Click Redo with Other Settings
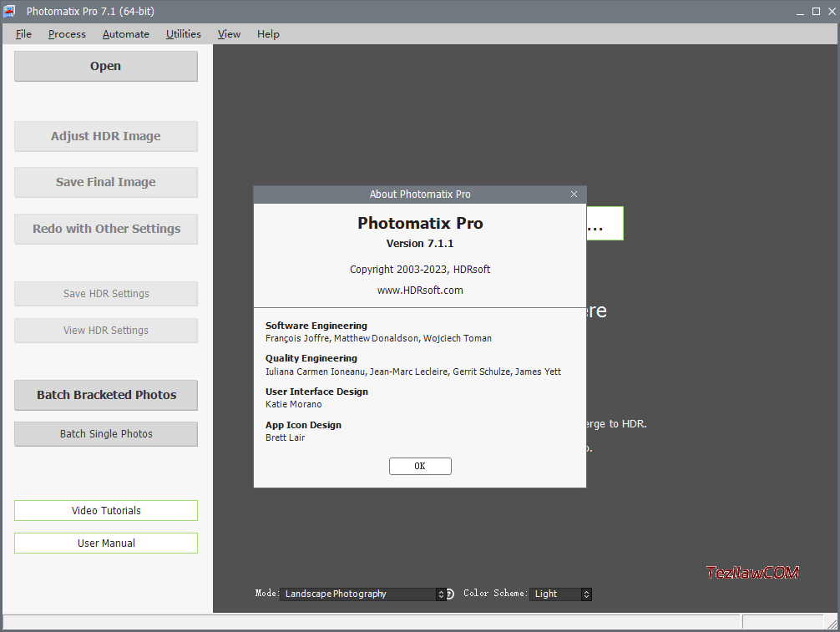Image resolution: width=840 pixels, height=632 pixels. 106,229
